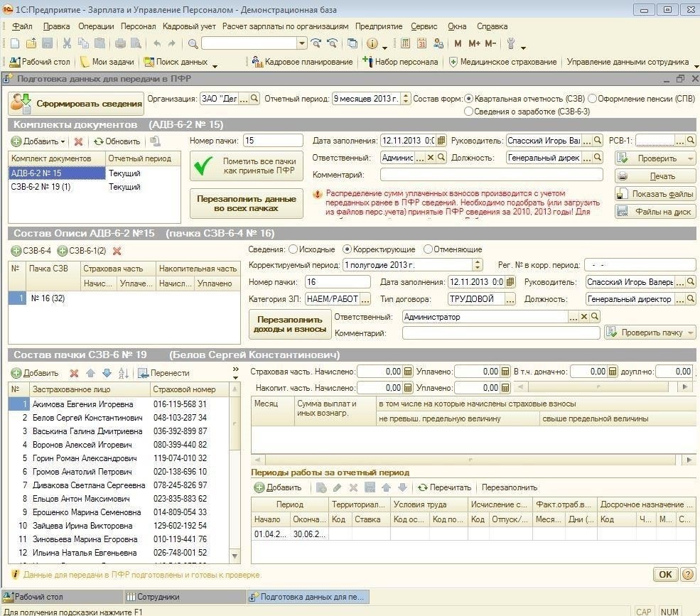The width and height of the screenshot is (700, 616).
Task: Click the Redo arrow toolbar icon
Action: tap(172, 43)
